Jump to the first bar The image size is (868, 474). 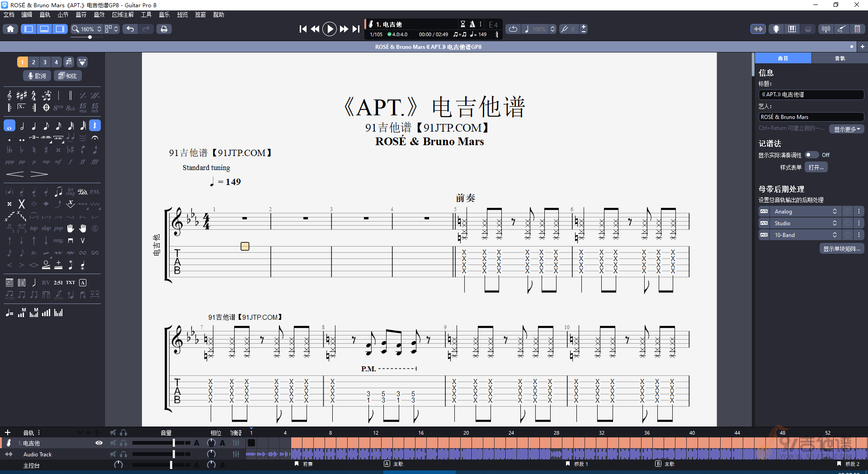(303, 29)
